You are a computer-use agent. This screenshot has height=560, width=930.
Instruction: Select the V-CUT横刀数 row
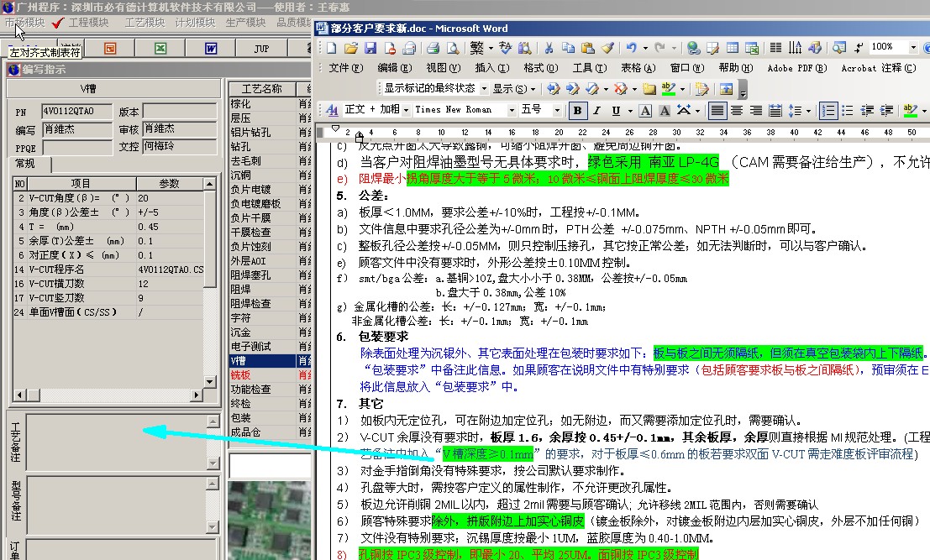tap(108, 284)
